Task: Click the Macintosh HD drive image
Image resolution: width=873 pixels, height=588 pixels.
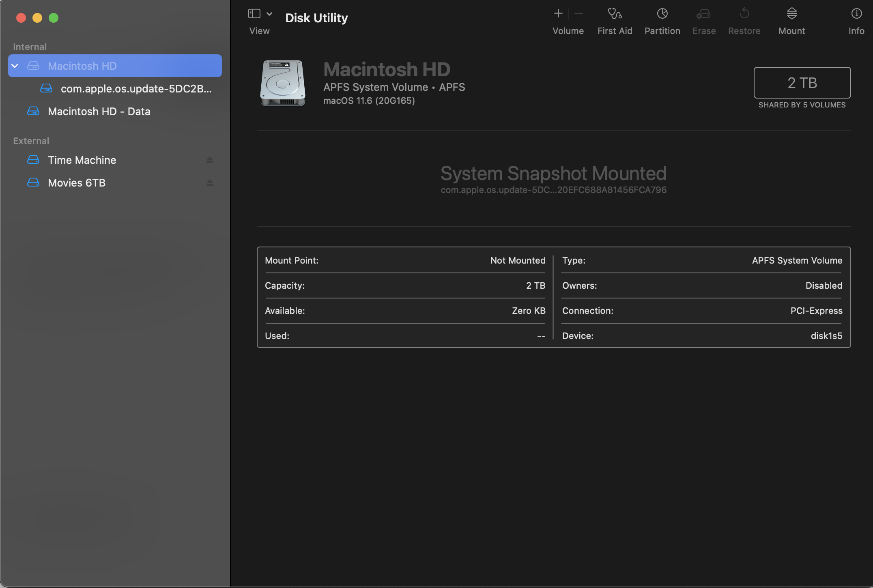Action: pyautogui.click(x=282, y=83)
